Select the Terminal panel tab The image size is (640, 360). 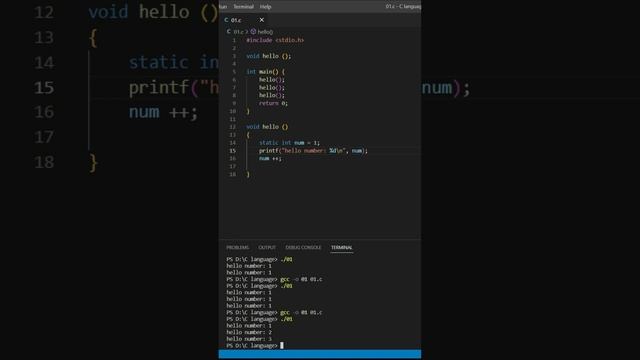coord(342,247)
